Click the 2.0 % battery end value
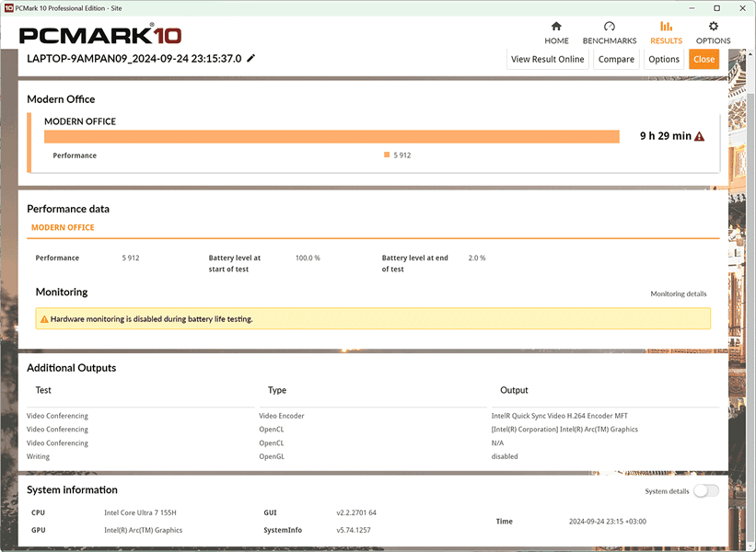Image resolution: width=756 pixels, height=552 pixels. (477, 258)
